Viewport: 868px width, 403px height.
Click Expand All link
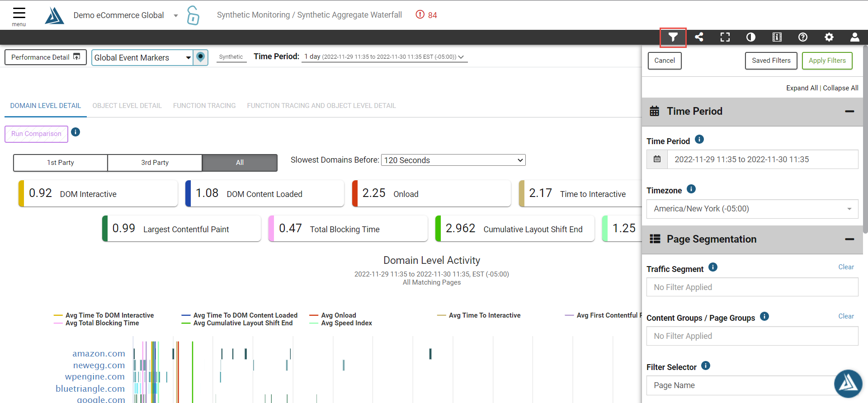[x=802, y=88]
